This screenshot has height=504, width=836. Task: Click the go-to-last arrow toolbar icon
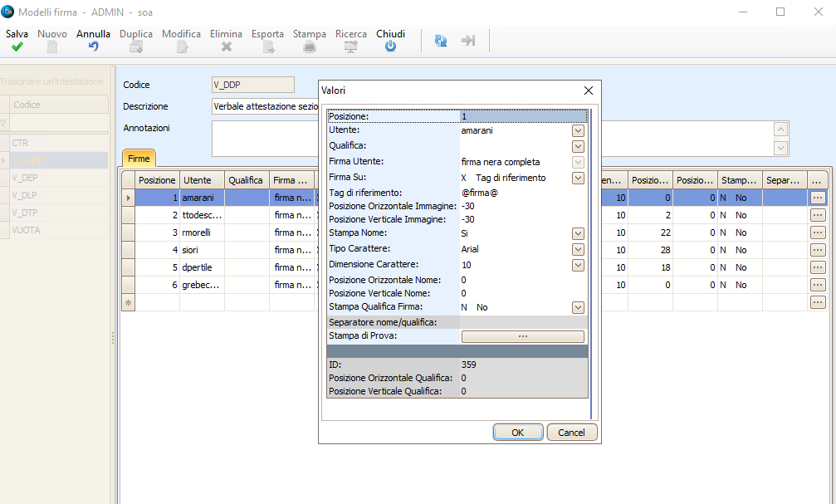click(468, 41)
